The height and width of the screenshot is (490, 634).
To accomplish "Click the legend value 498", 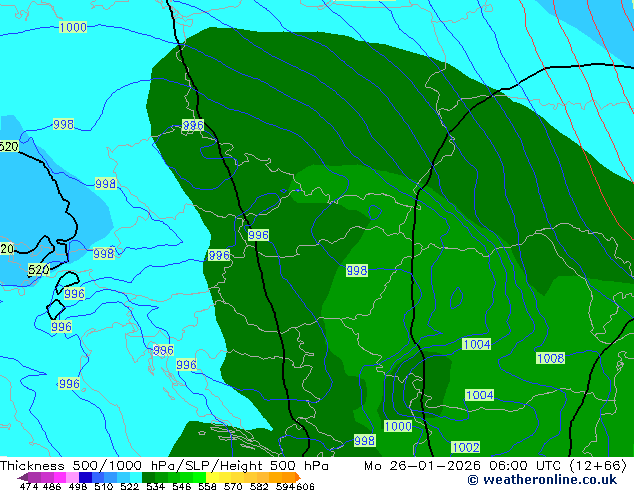I will pos(78,486).
